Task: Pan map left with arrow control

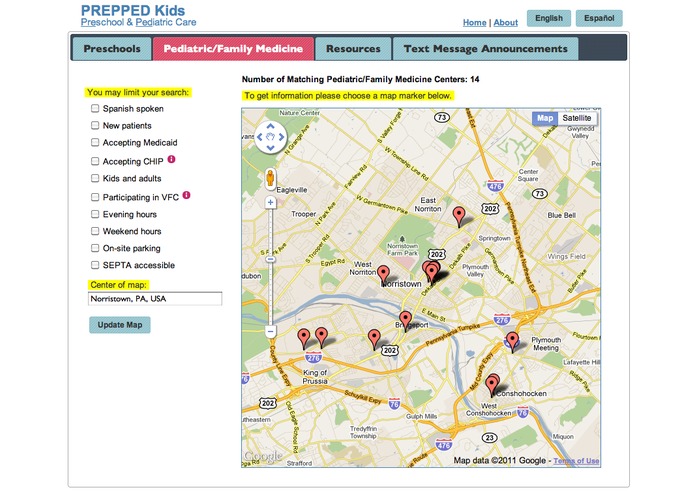Action: tap(260, 137)
